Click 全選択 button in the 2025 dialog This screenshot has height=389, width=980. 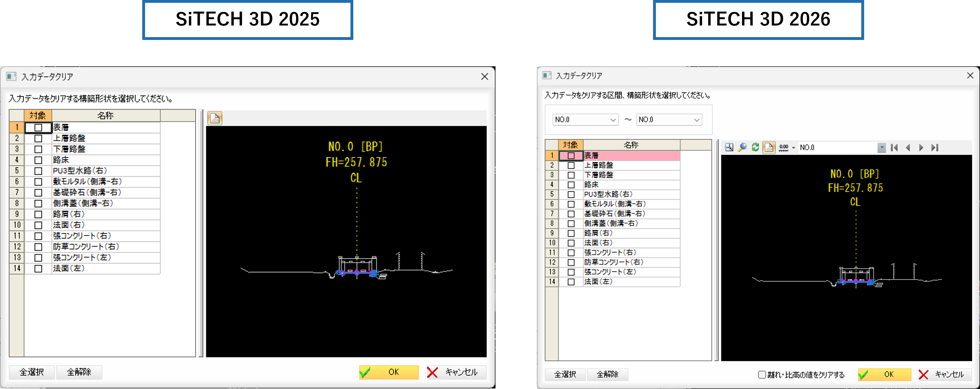point(32,372)
